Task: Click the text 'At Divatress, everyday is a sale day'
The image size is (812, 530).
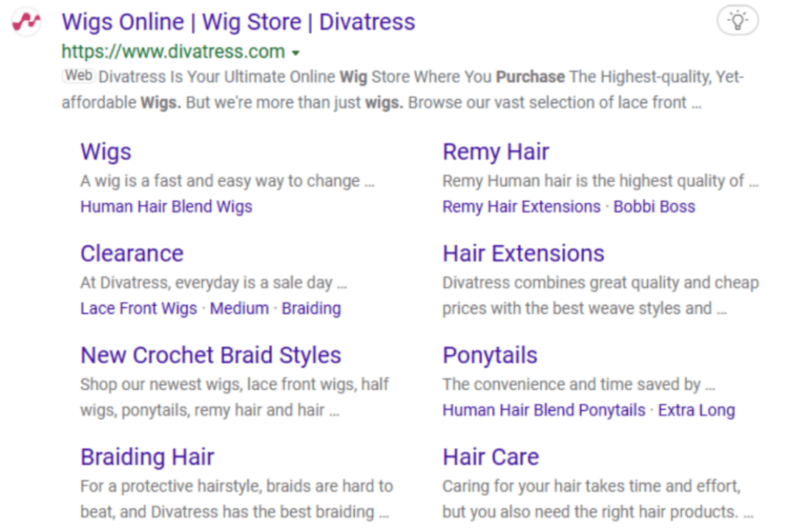Action: pos(206,283)
